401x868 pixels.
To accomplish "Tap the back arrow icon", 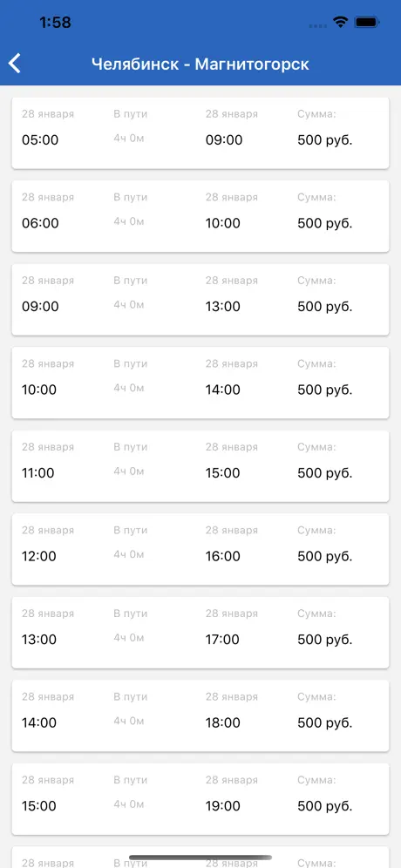I will 15,64.
